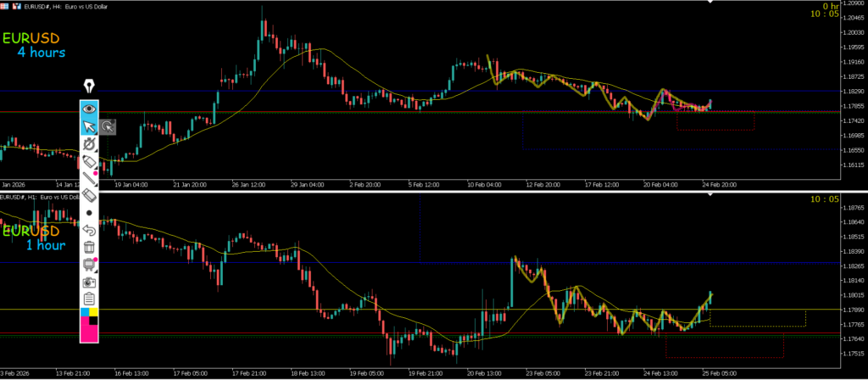868x380 pixels.
Task: Select the arrow cursor tool
Action: (89, 126)
